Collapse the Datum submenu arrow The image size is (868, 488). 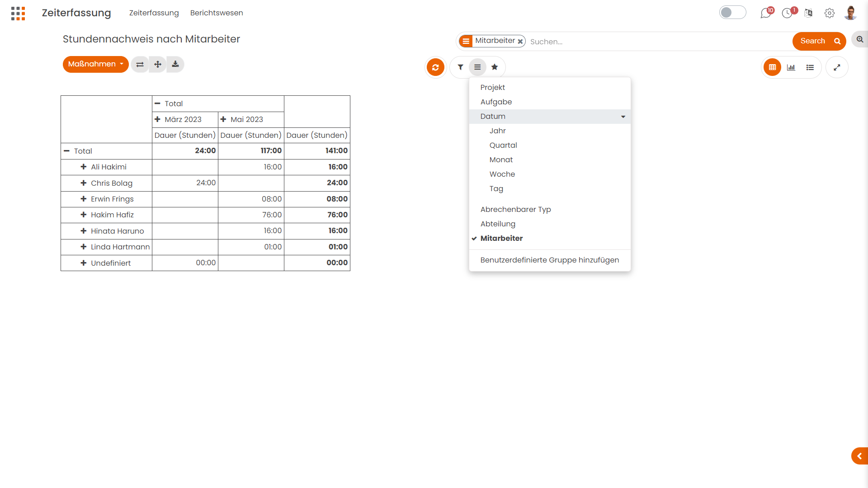point(623,117)
